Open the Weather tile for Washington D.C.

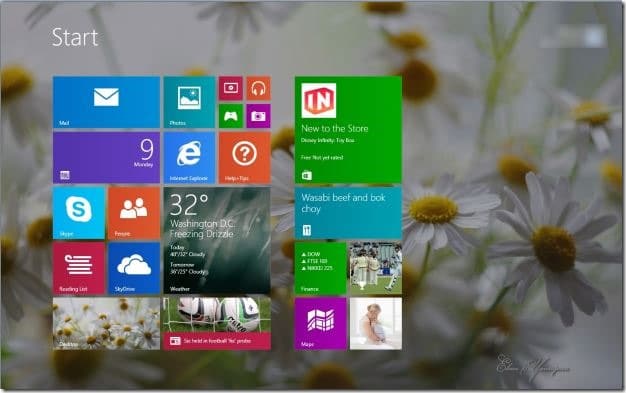tap(217, 240)
